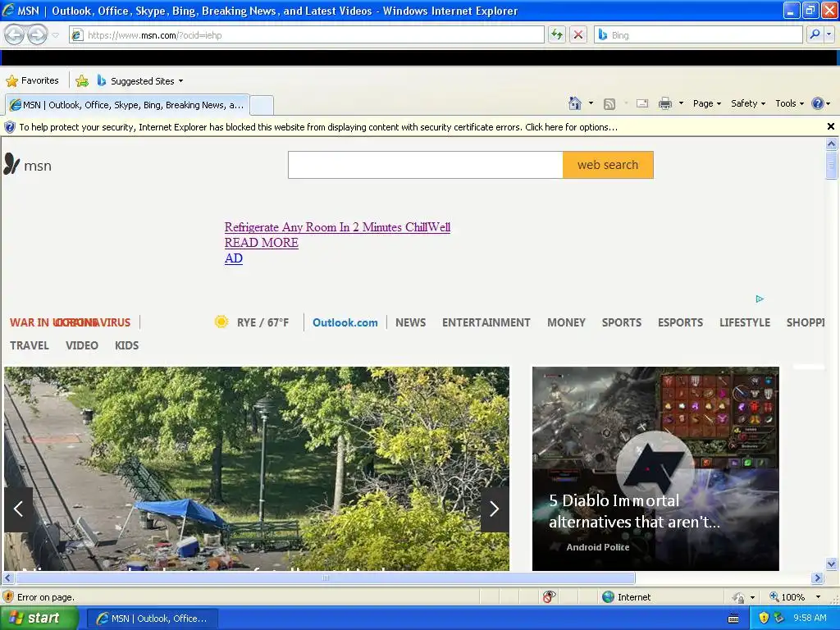Click the magnifier search icon

pos(815,34)
